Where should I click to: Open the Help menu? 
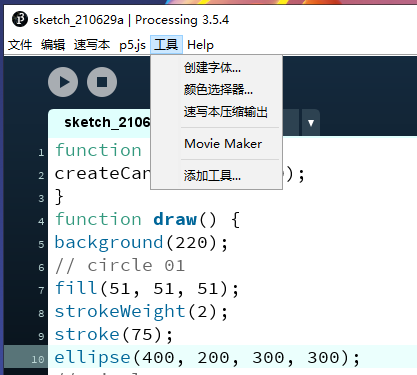pyautogui.click(x=200, y=45)
